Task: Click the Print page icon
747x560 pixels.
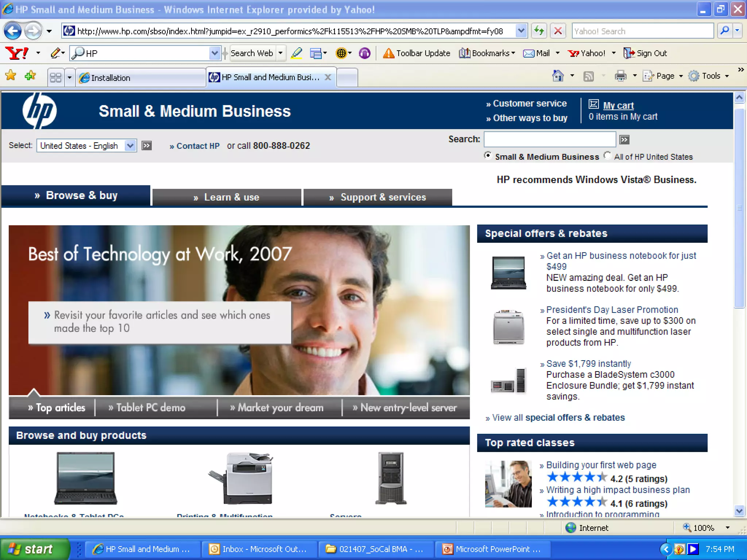Action: (620, 76)
